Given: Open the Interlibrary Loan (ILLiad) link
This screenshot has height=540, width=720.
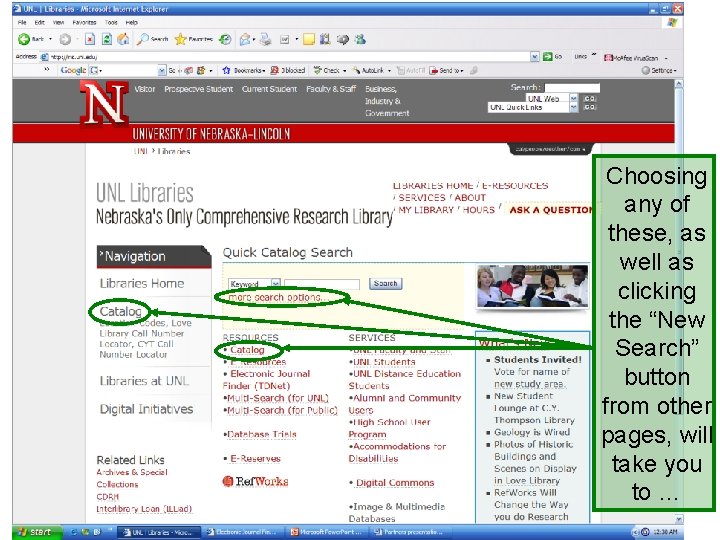Looking at the screenshot, I should click(144, 509).
